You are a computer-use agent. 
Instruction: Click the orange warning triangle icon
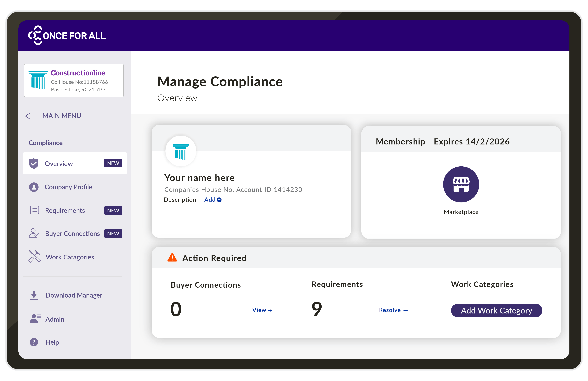[x=172, y=257]
